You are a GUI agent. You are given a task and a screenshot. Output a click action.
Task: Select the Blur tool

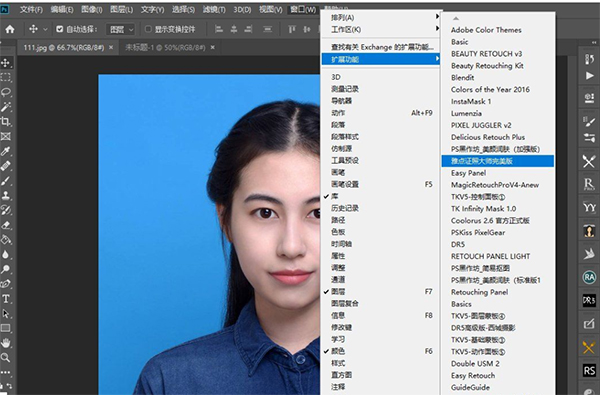click(x=6, y=255)
